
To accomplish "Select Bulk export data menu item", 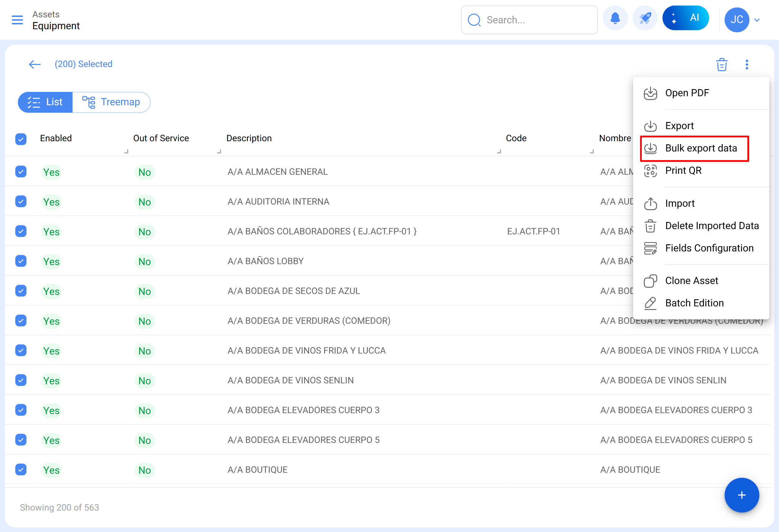I will (700, 148).
